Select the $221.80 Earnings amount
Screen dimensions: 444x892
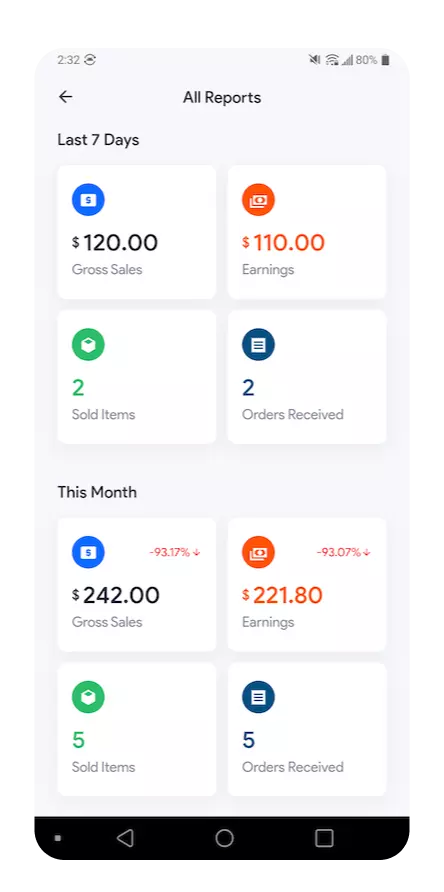point(282,595)
